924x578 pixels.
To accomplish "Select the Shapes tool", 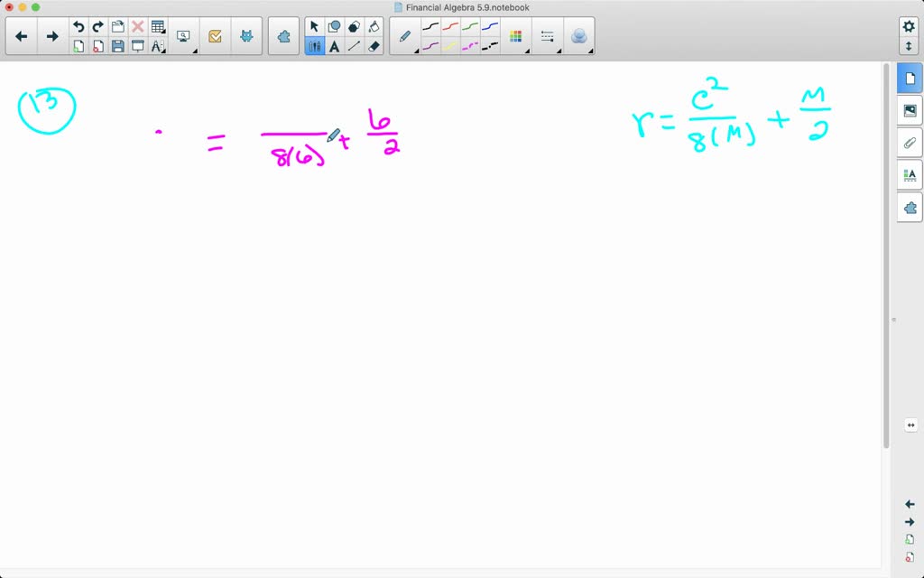I will pyautogui.click(x=334, y=25).
